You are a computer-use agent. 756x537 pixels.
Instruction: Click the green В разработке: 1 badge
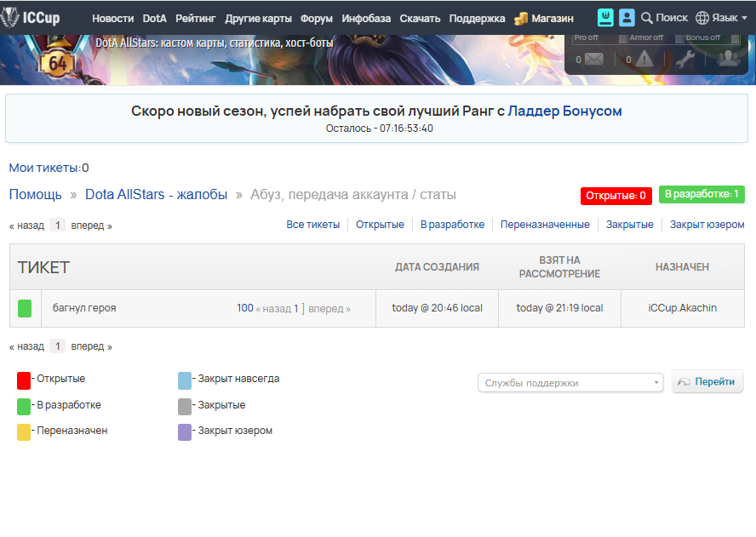point(702,194)
